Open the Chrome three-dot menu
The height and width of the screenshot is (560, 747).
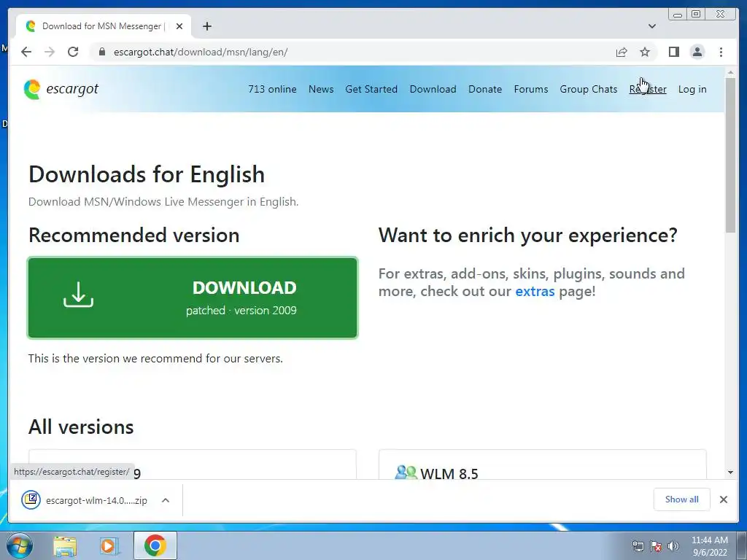tap(721, 52)
